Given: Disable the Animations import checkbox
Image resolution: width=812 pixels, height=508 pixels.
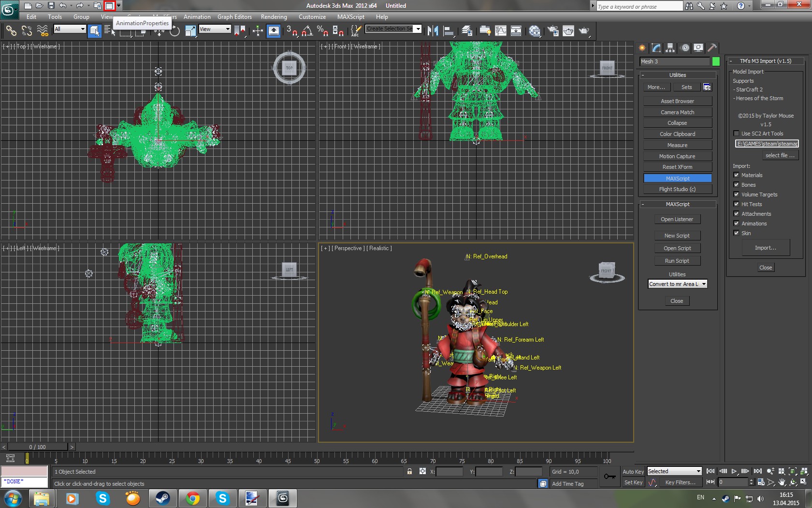Looking at the screenshot, I should point(736,224).
